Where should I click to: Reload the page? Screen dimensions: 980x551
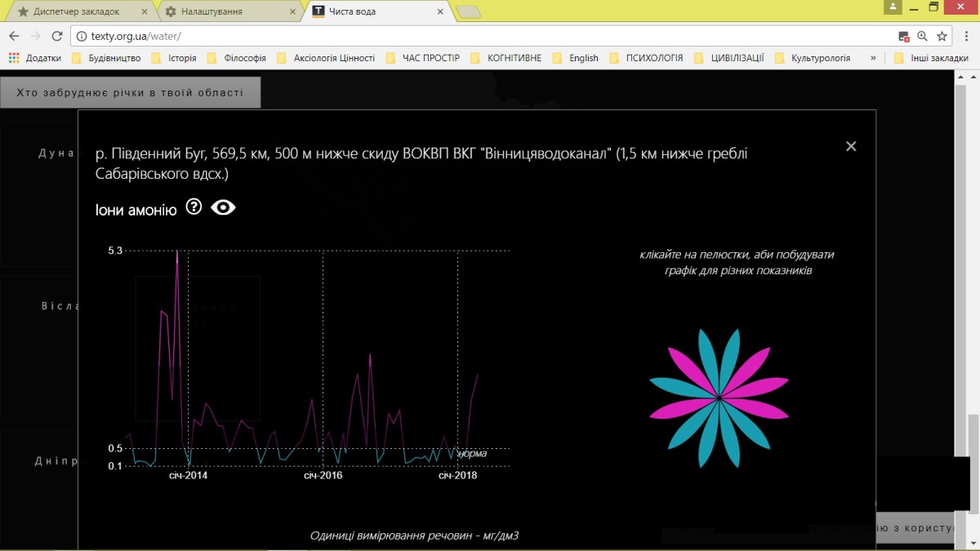[x=57, y=36]
